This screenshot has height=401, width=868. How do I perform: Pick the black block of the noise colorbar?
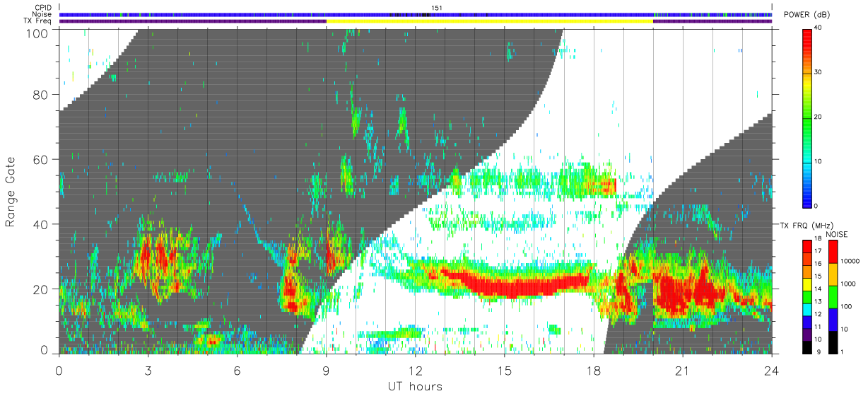(x=833, y=342)
